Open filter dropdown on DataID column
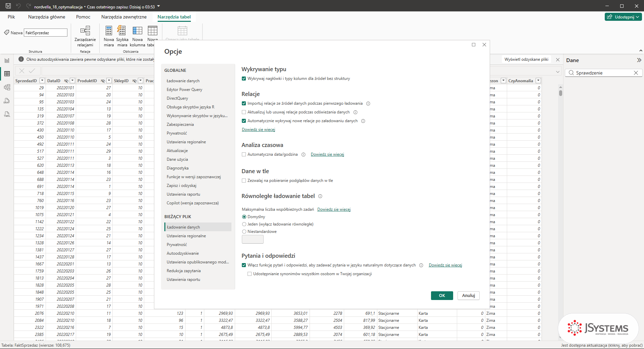Screen dimensions: 644x349 pyautogui.click(x=72, y=81)
